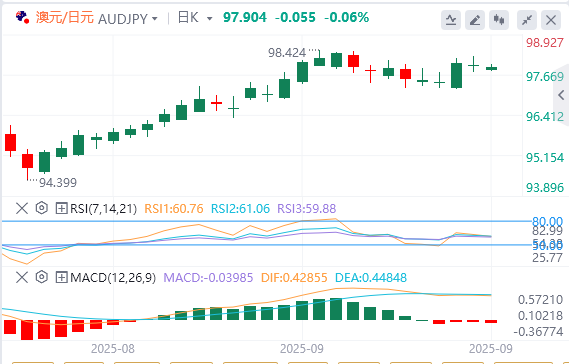Expand the side panel left chevron
This screenshot has width=569, height=364.
561,95
